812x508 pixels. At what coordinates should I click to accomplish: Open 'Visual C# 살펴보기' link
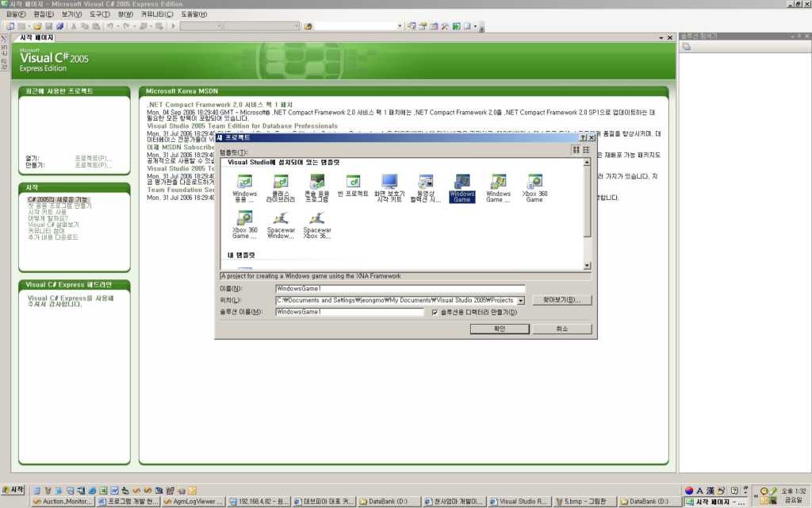click(53, 225)
